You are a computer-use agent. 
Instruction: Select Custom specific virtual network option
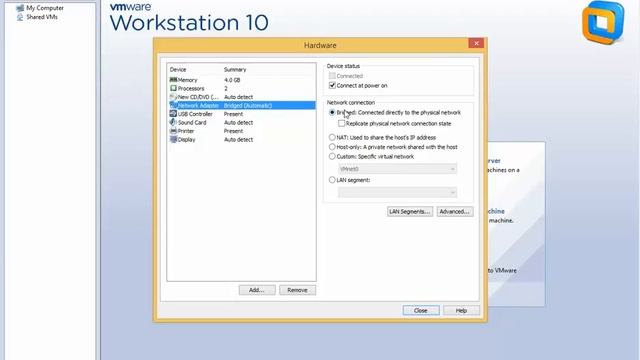pos(332,156)
